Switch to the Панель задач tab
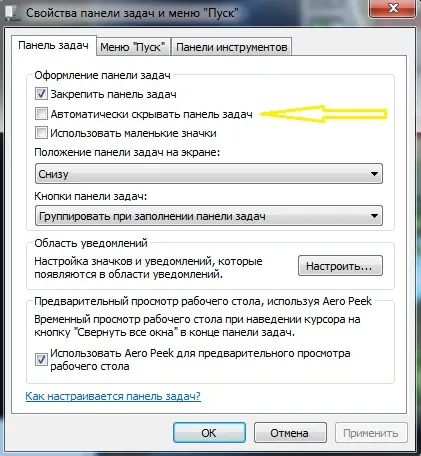This screenshot has width=421, height=456. (x=54, y=45)
